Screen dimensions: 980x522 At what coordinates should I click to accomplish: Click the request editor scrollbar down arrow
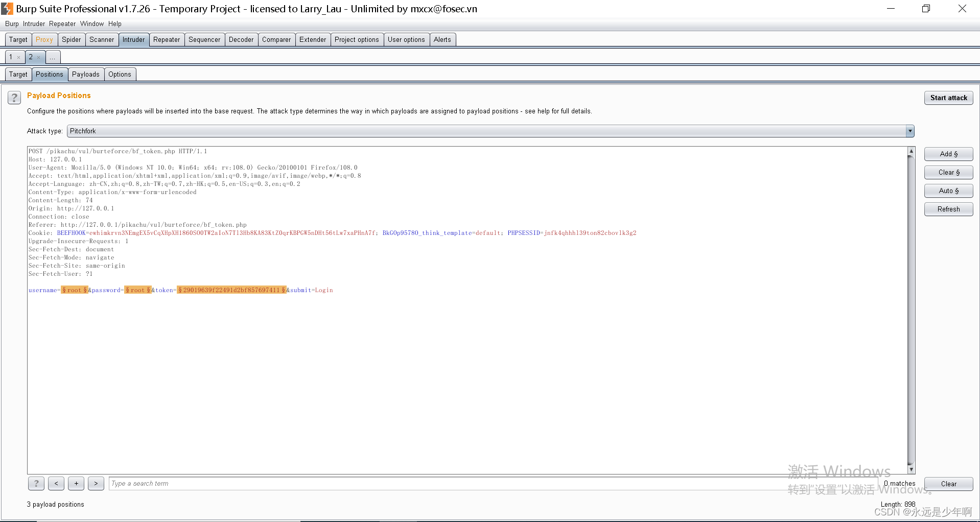[x=911, y=469]
